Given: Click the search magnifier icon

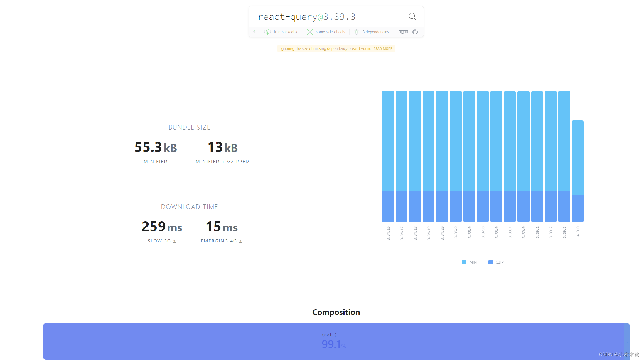Looking at the screenshot, I should tap(412, 17).
